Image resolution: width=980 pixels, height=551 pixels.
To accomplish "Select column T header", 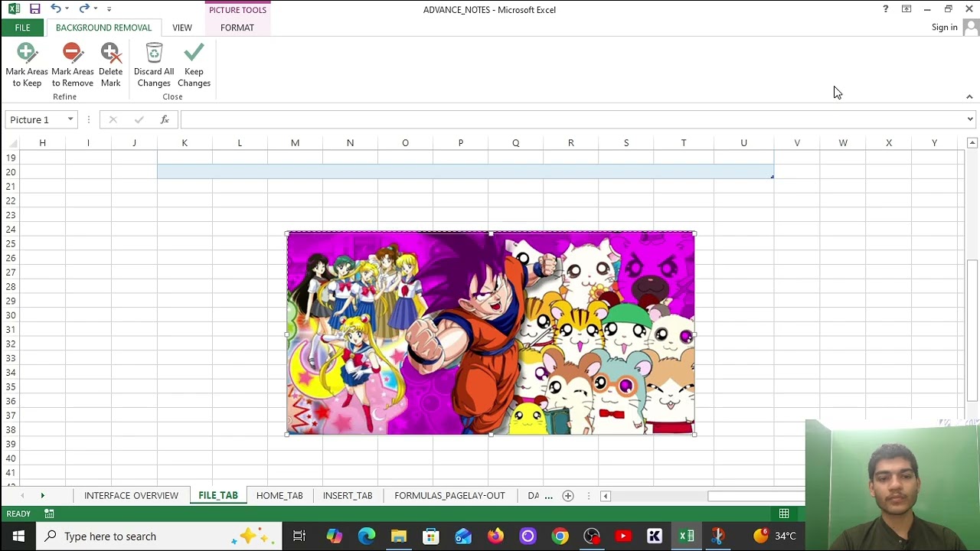I will point(684,143).
